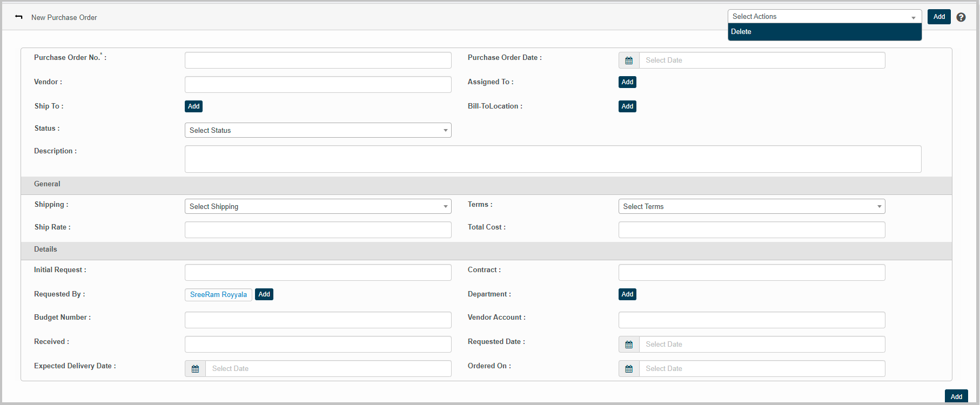Choose Delete from the actions menu

(x=741, y=32)
